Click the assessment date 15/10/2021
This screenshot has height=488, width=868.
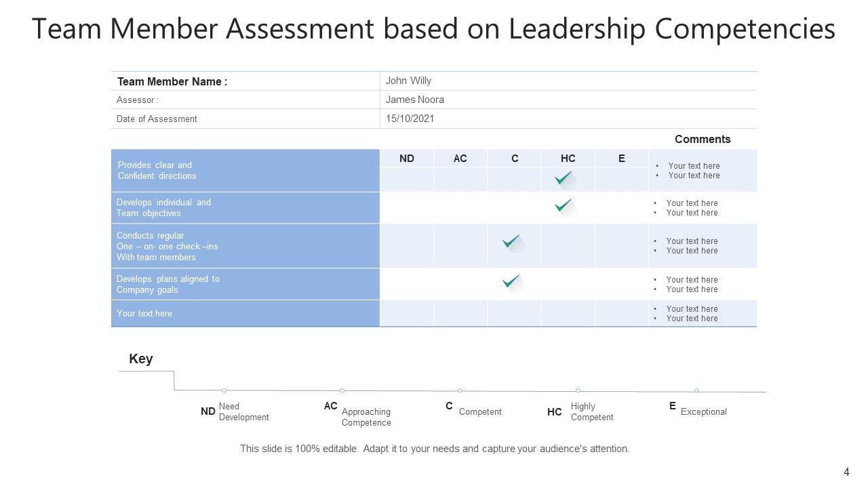410,119
